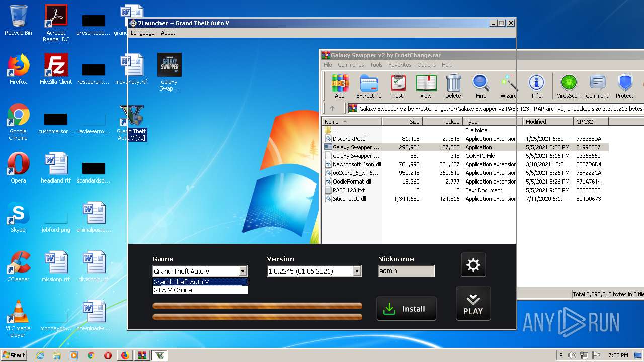The width and height of the screenshot is (644, 362).
Task: Click the Protect shield icon in WinRAR
Action: (625, 86)
